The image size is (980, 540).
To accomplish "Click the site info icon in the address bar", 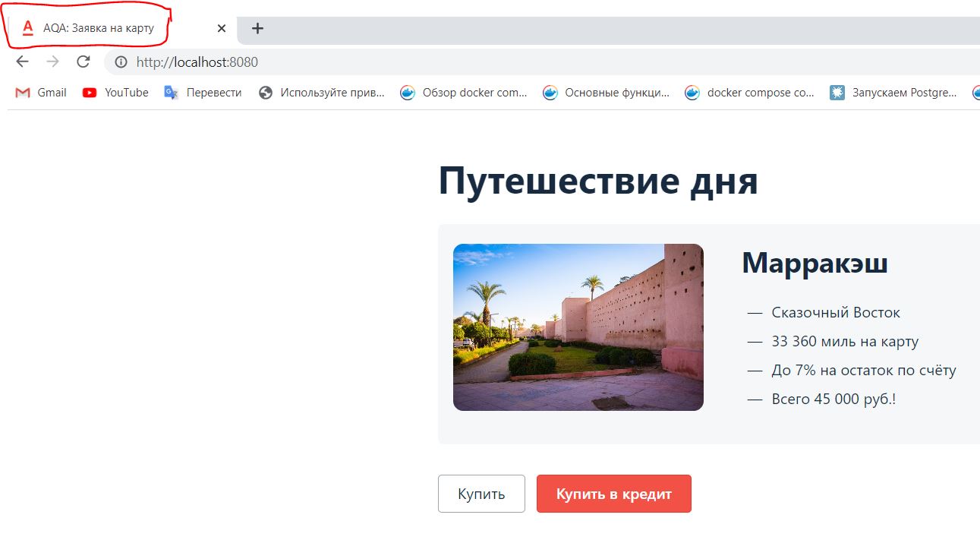I will pos(121,62).
